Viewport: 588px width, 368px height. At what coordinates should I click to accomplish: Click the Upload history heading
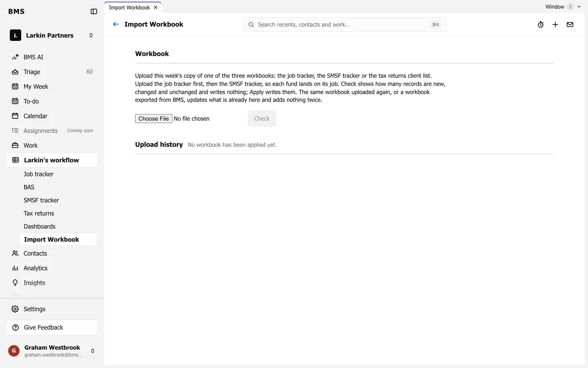(x=159, y=145)
